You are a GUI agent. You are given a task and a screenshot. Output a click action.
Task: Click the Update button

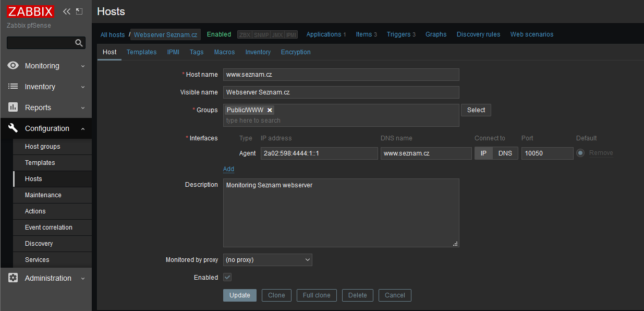240,295
